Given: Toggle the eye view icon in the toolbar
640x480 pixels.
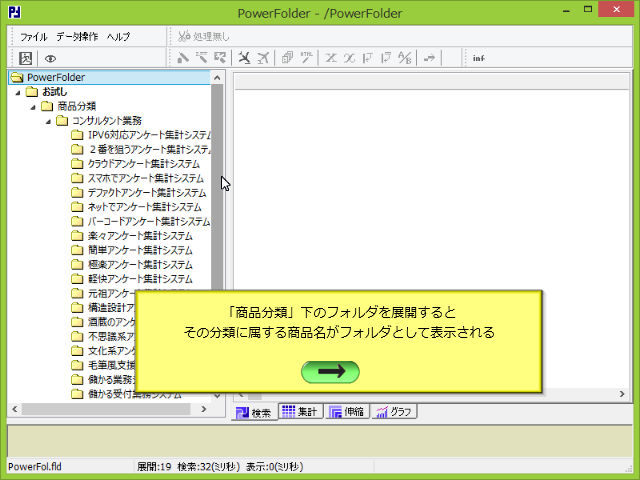Looking at the screenshot, I should pos(50,58).
